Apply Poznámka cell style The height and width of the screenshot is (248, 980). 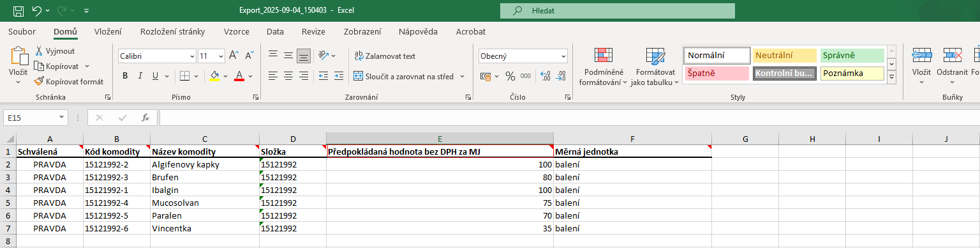pyautogui.click(x=852, y=73)
